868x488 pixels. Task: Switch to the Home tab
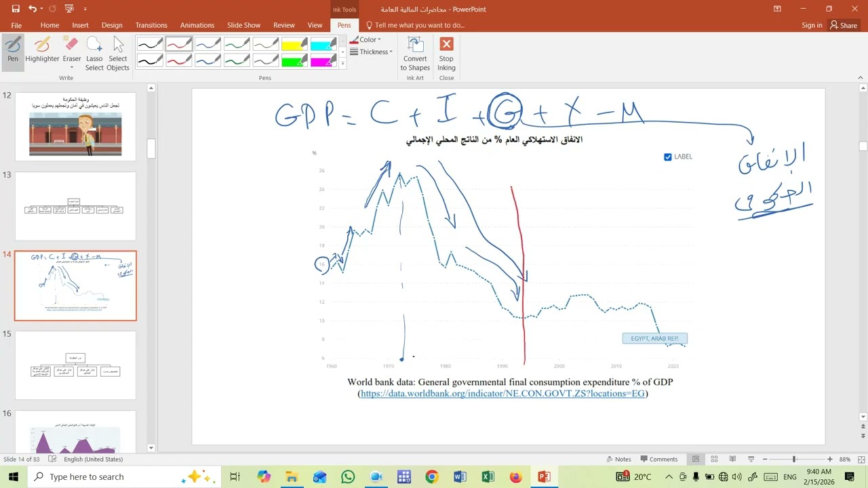[x=50, y=25]
